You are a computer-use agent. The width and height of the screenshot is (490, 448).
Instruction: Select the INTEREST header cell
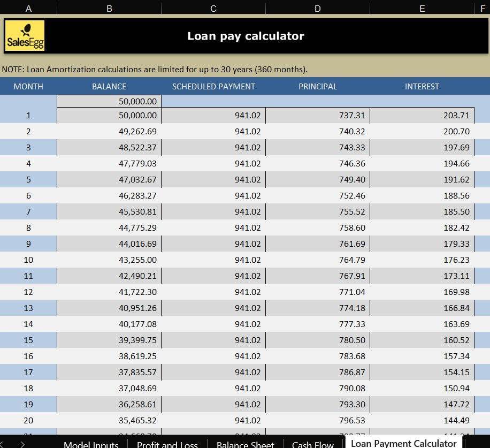coord(422,86)
